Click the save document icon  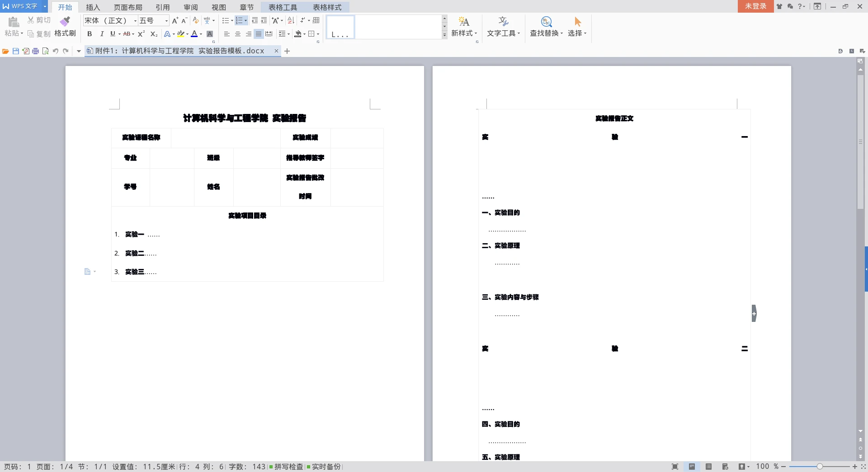tap(16, 51)
